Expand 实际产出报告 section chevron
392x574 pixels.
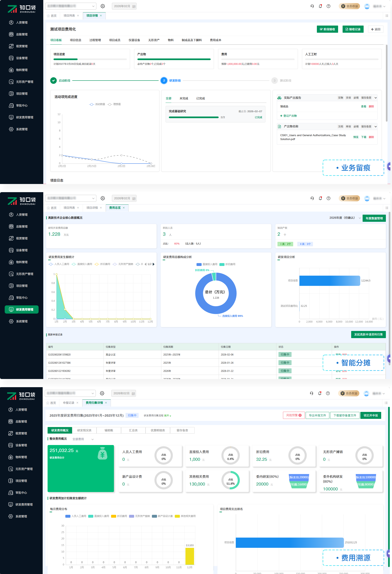[375, 98]
